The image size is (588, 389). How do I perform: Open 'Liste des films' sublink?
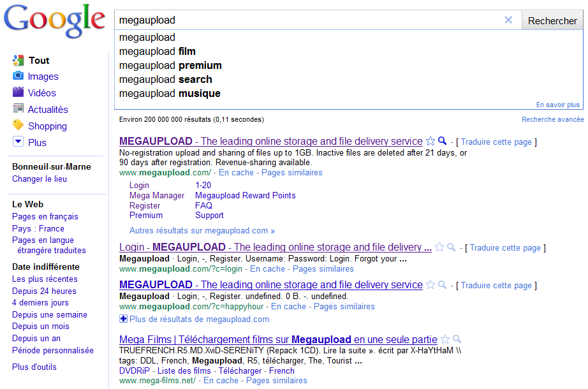click(x=184, y=371)
